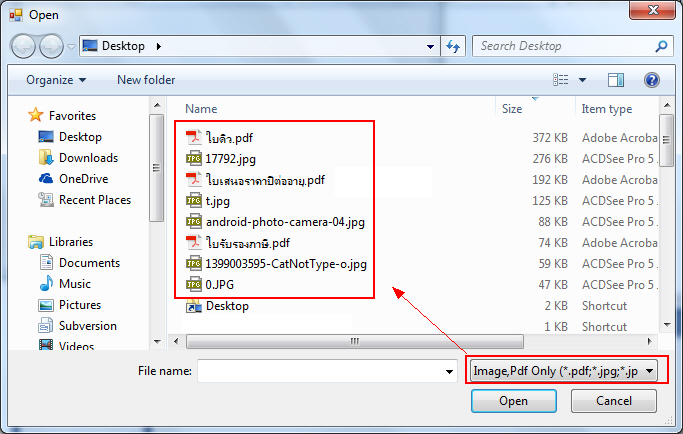Select the 372 KB PDF file icon

click(x=193, y=138)
